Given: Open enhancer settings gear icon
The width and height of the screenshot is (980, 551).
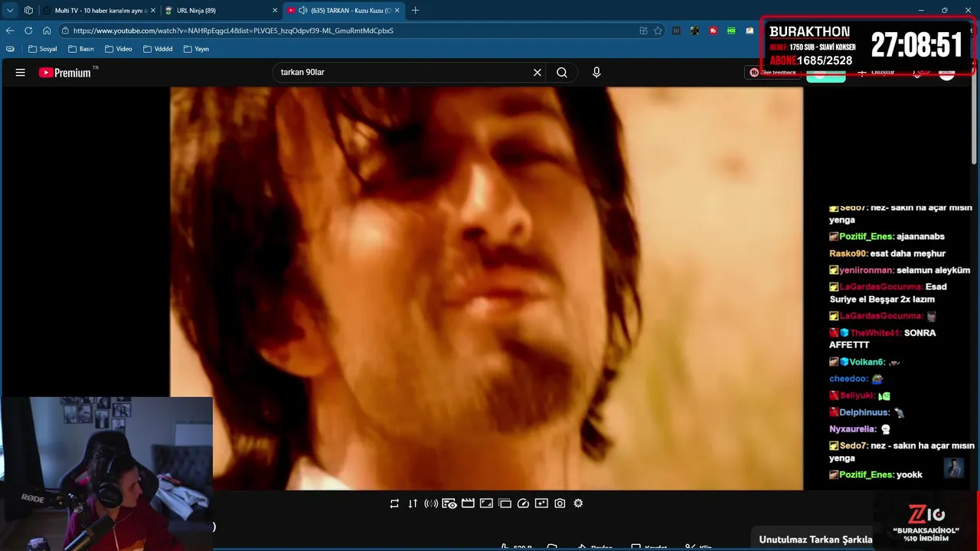Looking at the screenshot, I should point(578,504).
